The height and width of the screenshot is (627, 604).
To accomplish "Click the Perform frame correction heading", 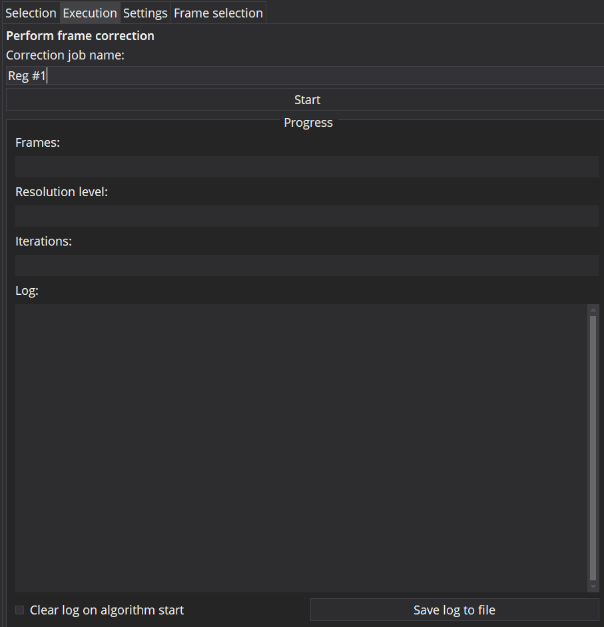I will 80,36.
